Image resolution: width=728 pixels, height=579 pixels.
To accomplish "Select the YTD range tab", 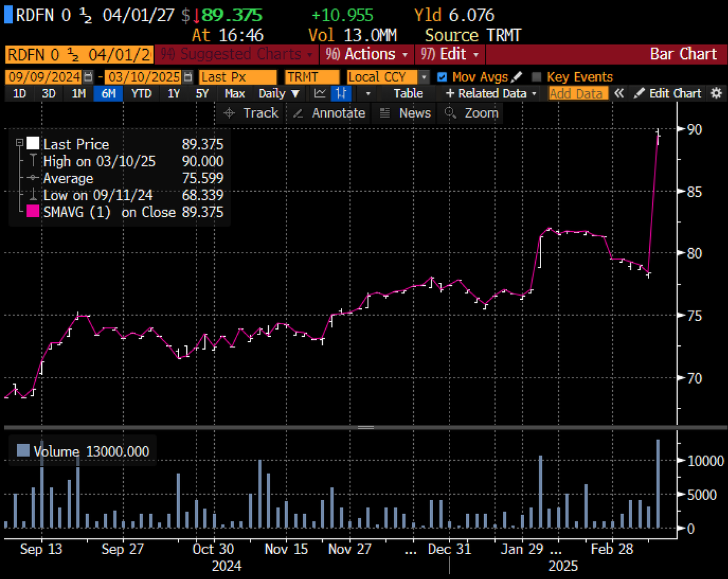I will tap(141, 93).
